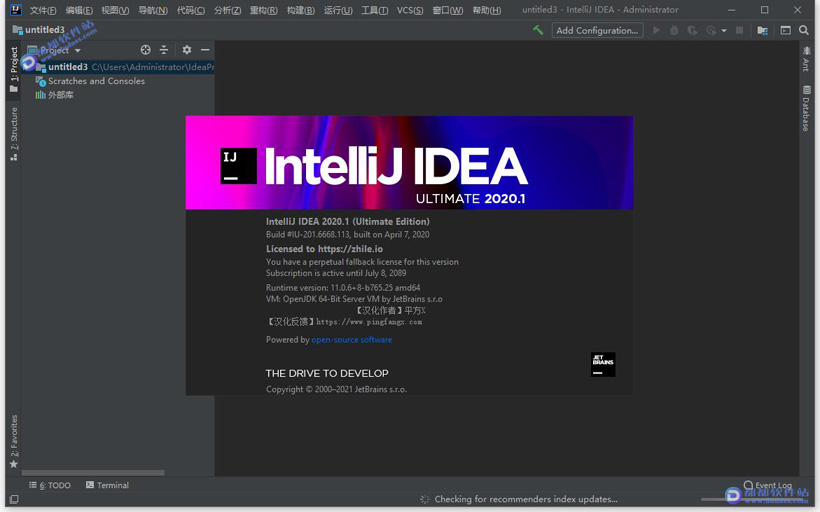The image size is (820, 512).
Task: Click the IJ logo on the splash banner
Action: click(x=238, y=166)
